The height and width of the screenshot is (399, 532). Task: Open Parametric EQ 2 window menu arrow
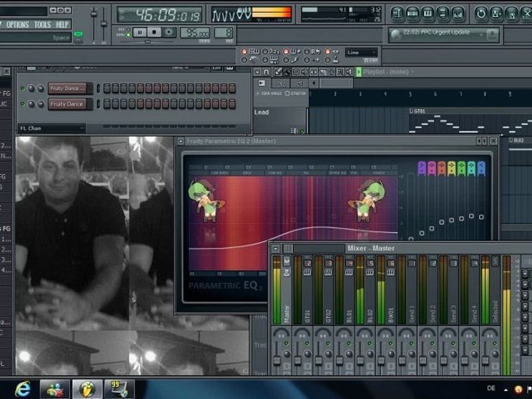181,141
